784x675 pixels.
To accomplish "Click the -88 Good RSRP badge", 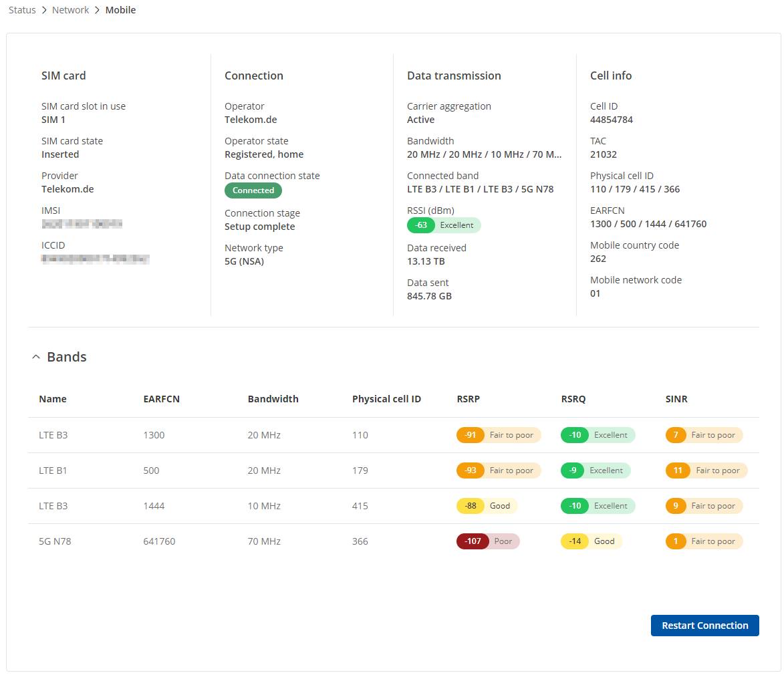I will (487, 506).
